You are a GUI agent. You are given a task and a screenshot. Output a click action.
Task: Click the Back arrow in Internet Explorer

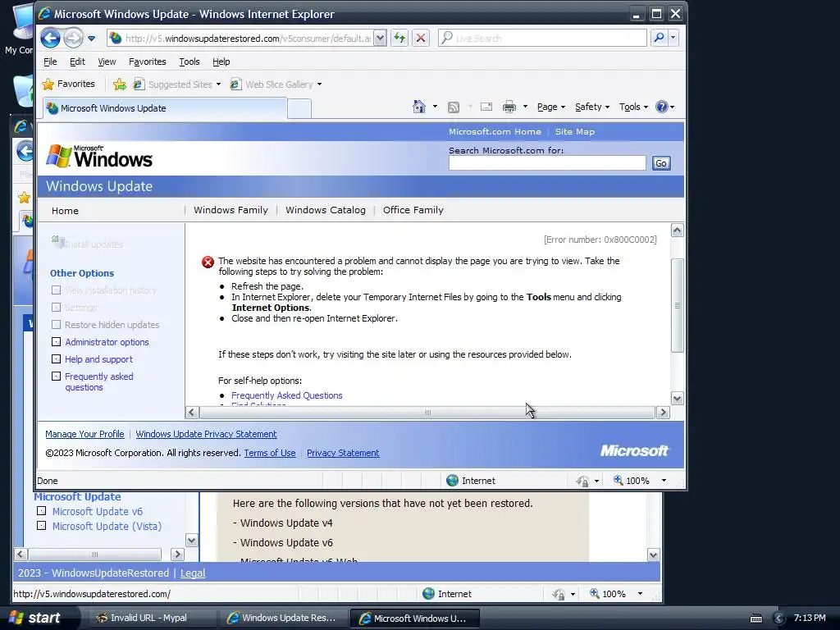(x=50, y=38)
